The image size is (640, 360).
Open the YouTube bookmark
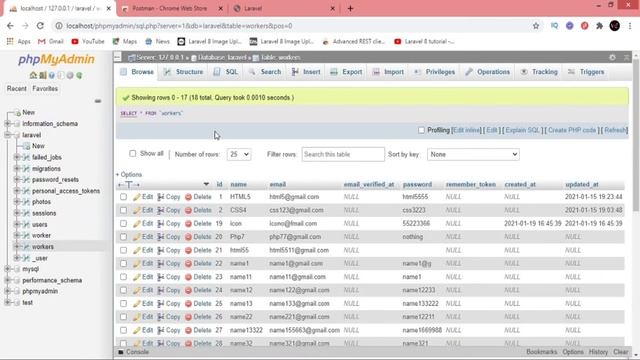pyautogui.click(x=88, y=41)
